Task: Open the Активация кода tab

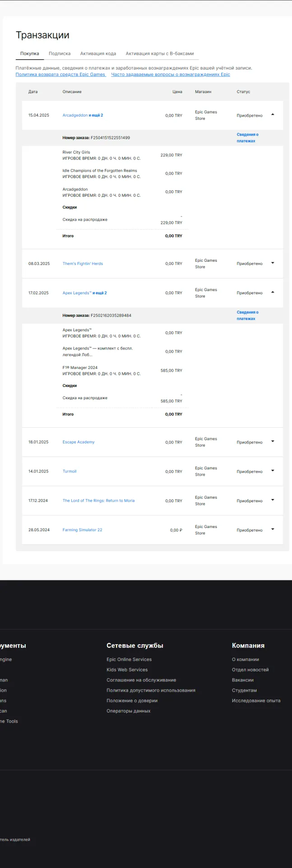Action: [98, 53]
